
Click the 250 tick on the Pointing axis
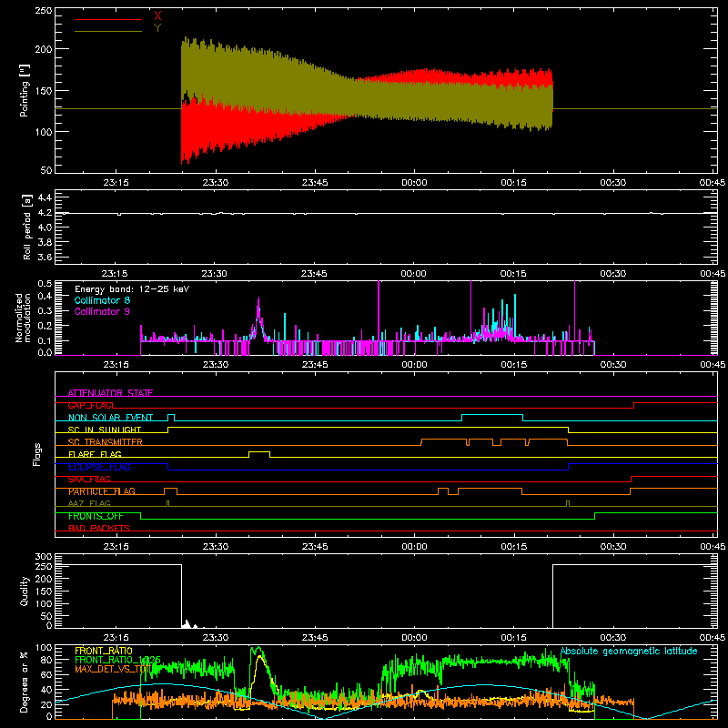tap(44, 10)
